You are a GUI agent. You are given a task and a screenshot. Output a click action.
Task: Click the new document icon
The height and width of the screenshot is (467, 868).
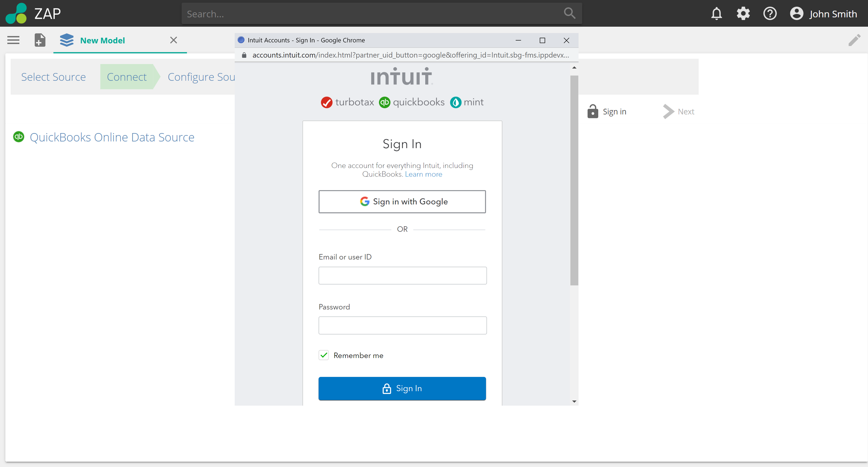[x=40, y=40]
